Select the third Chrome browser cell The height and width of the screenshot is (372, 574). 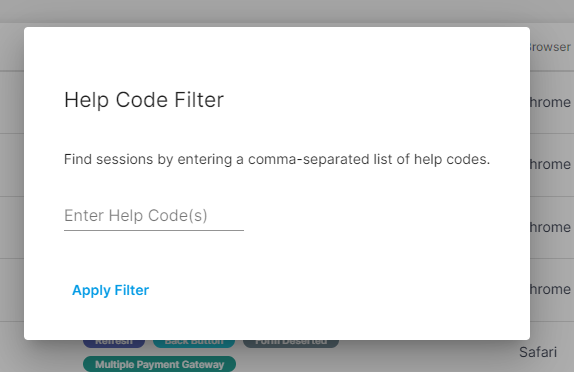[x=551, y=227]
